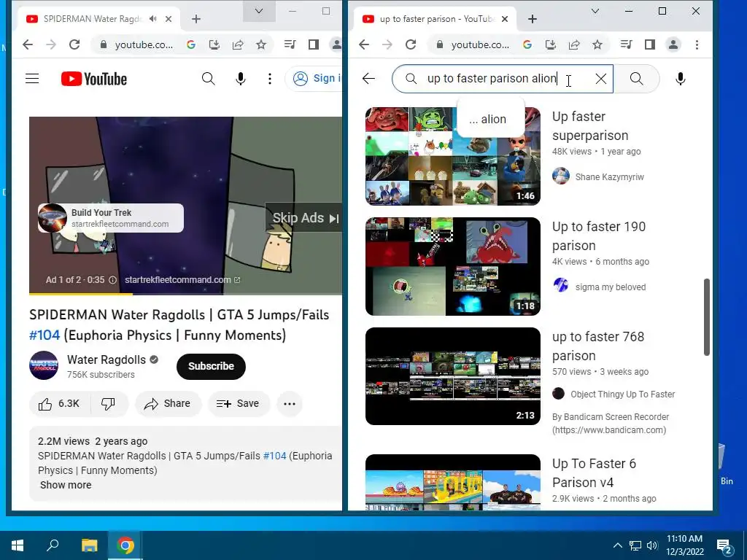Toggle side panel in right Chrome window

650,44
